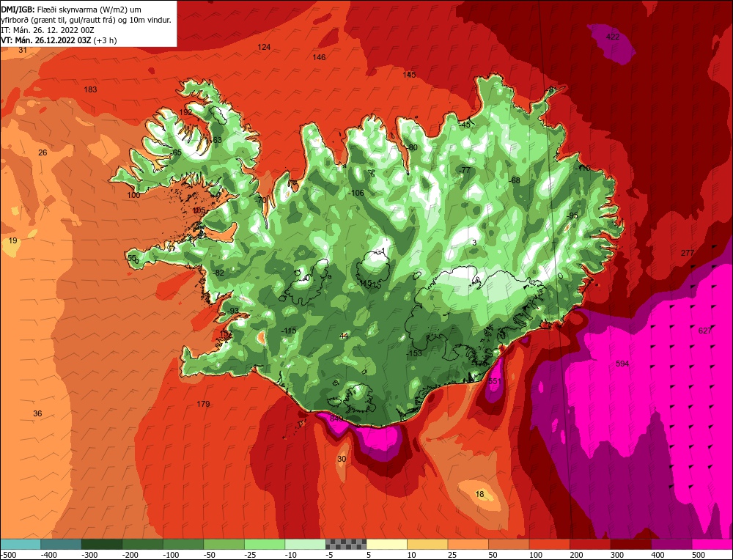
Task: Click the flux value 183 on the map
Action: [x=90, y=89]
